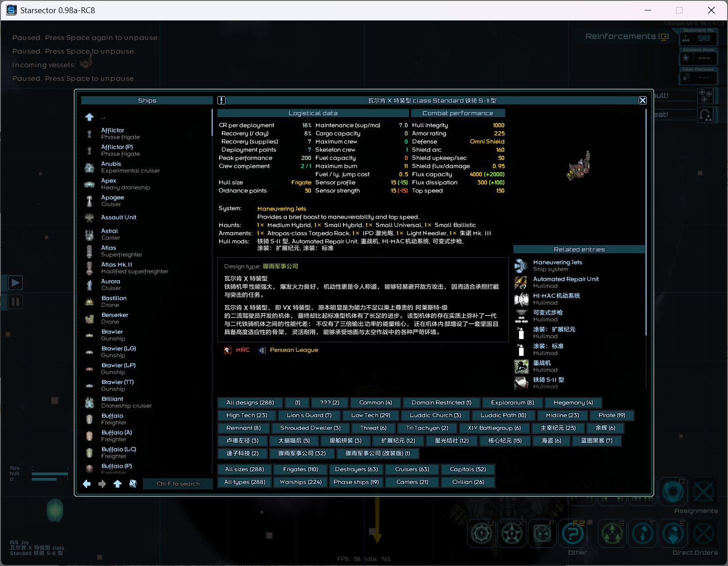Image resolution: width=728 pixels, height=566 pixels.
Task: Open the Maneuvering Jets related entry icon
Action: (x=521, y=266)
